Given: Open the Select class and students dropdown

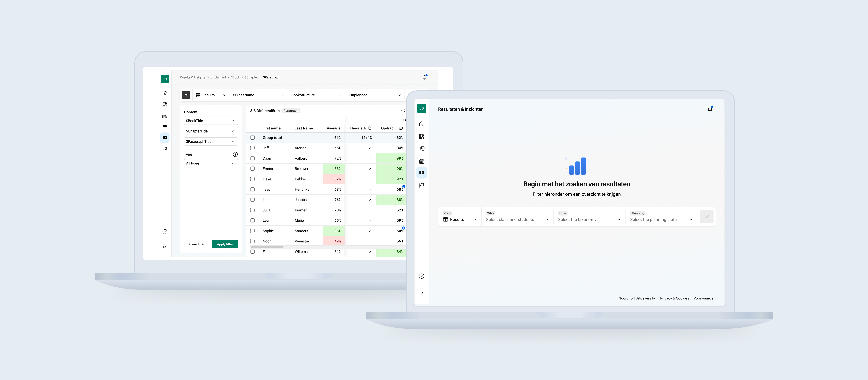Looking at the screenshot, I should click(x=517, y=219).
